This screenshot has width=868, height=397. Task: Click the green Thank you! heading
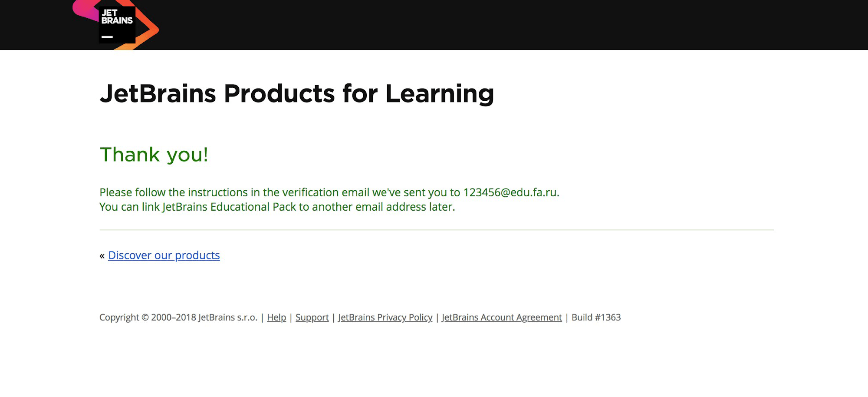pos(154,155)
